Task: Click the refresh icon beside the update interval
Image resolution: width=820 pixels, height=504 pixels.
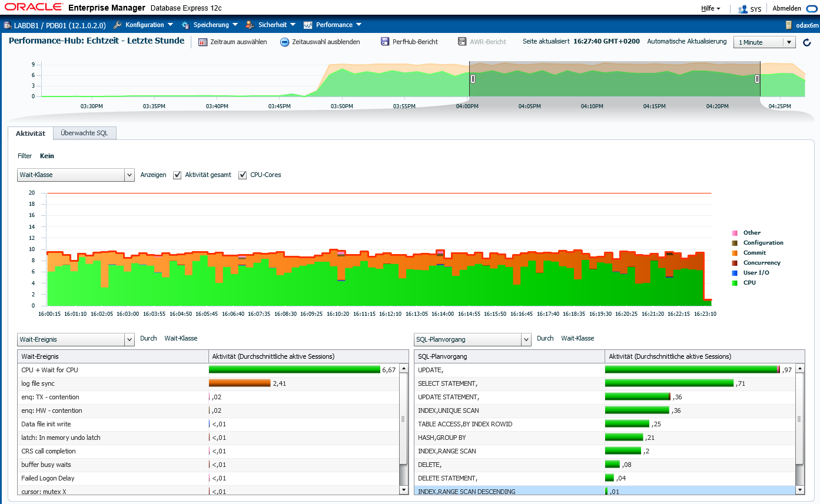Action: coord(806,42)
